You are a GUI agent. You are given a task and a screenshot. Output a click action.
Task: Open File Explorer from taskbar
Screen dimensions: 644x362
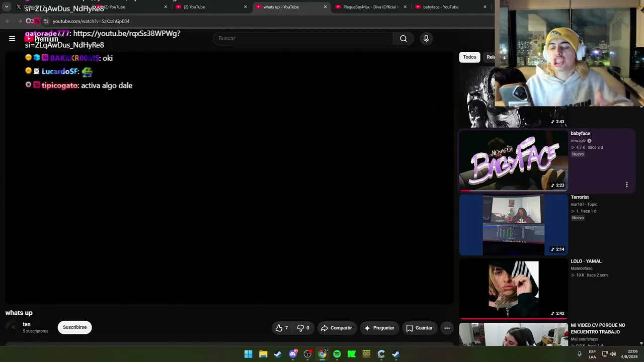[263, 354]
